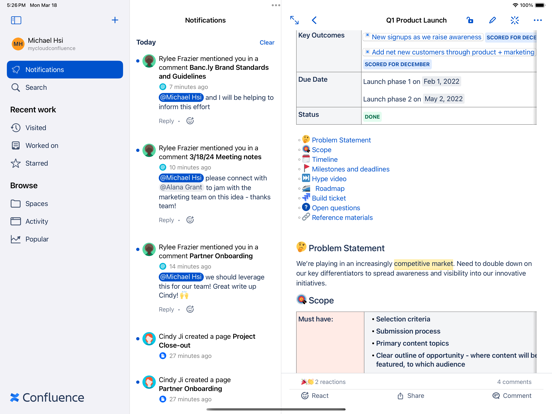Reply to the Banc.ly Brand Standards comment
The width and height of the screenshot is (552, 414).
(x=166, y=121)
